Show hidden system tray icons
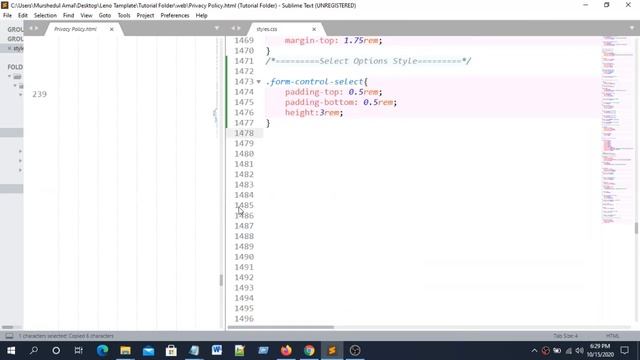Screen dimensions: 640x360 (534, 351)
